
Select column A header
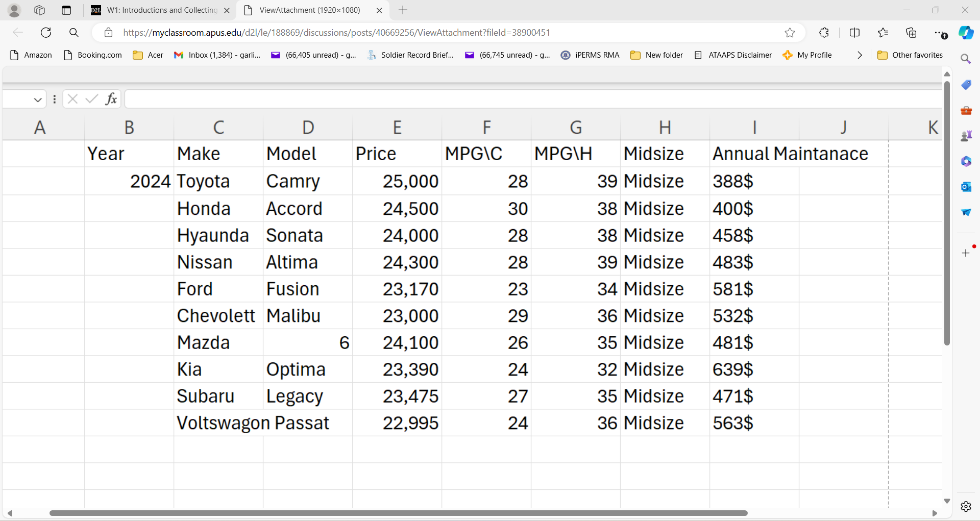40,128
